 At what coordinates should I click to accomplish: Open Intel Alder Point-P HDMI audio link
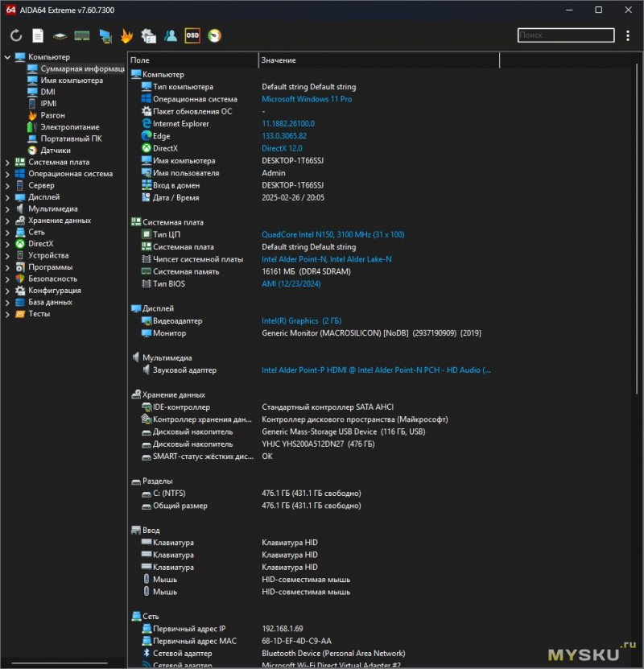(376, 370)
